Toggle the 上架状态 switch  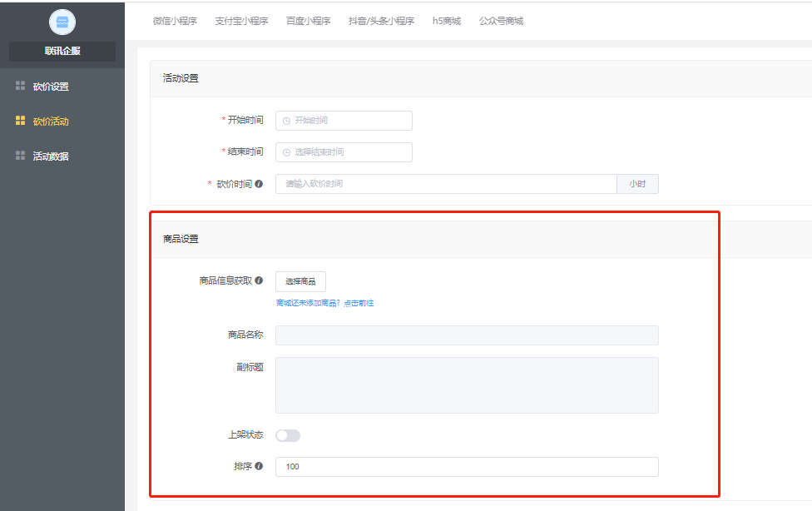(x=288, y=435)
